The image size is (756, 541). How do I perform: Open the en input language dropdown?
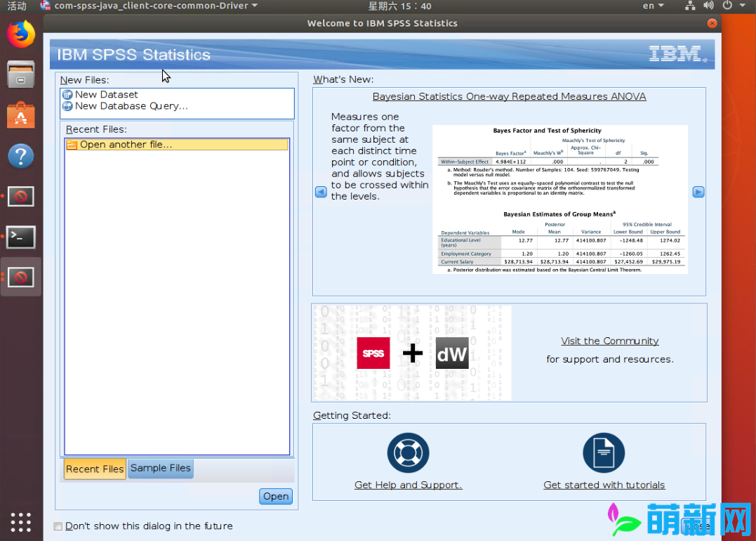(x=654, y=6)
